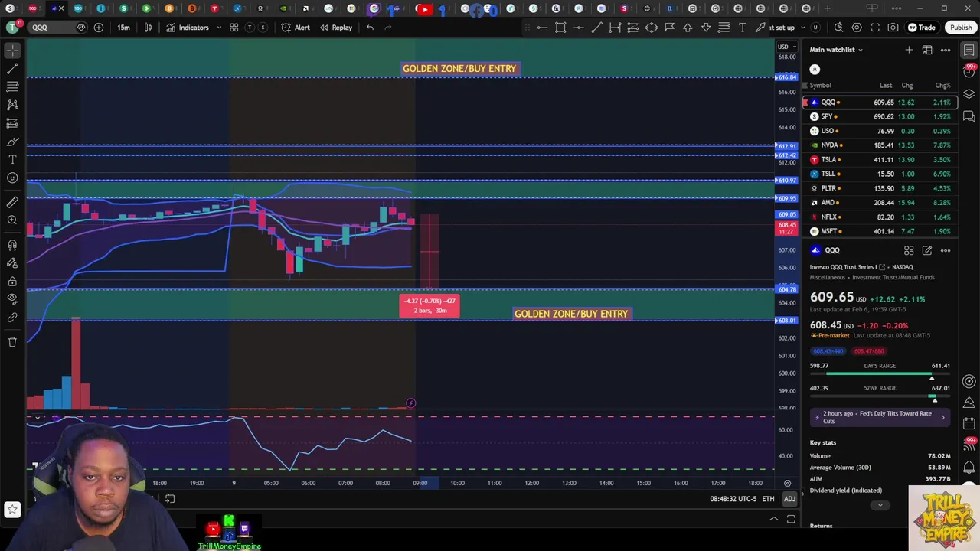The image size is (980, 551).
Task: Open the Indicators templates dropdown arrow
Action: 219,28
